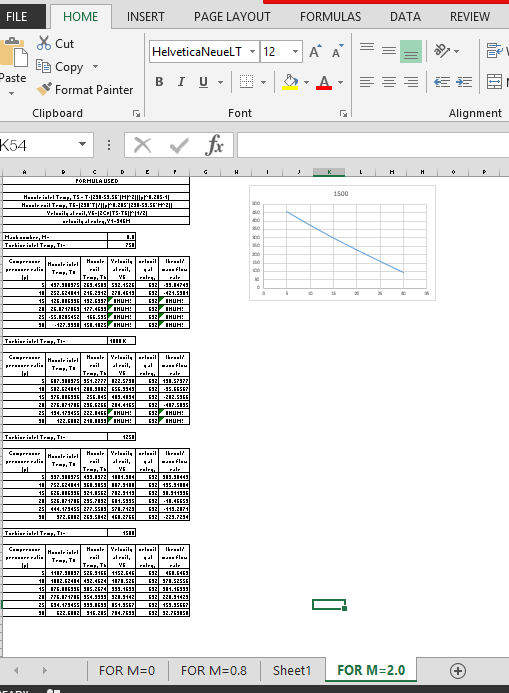Click the Copy icon
The image size is (509, 693).
pos(43,66)
